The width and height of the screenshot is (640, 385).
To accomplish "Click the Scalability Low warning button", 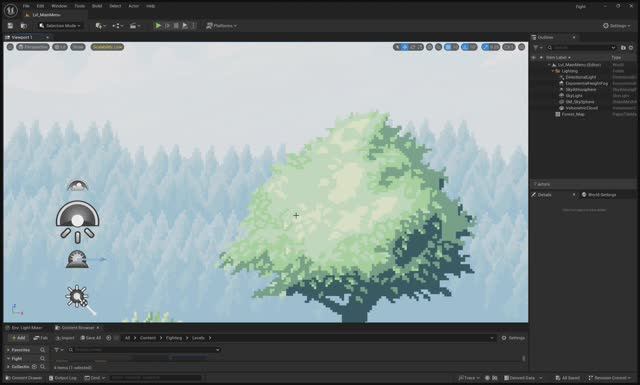I will point(107,47).
